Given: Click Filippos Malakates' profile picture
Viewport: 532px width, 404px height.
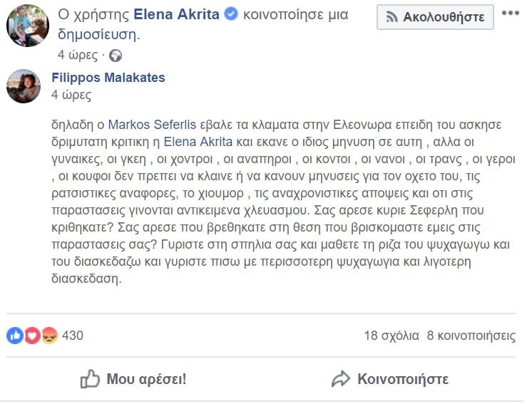Looking at the screenshot, I should [23, 86].
